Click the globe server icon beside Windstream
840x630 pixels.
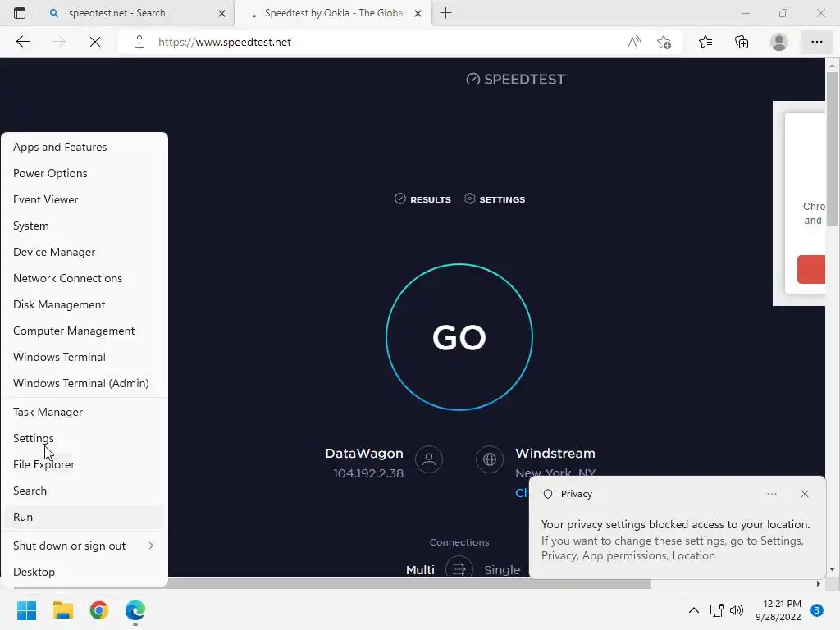tap(489, 459)
